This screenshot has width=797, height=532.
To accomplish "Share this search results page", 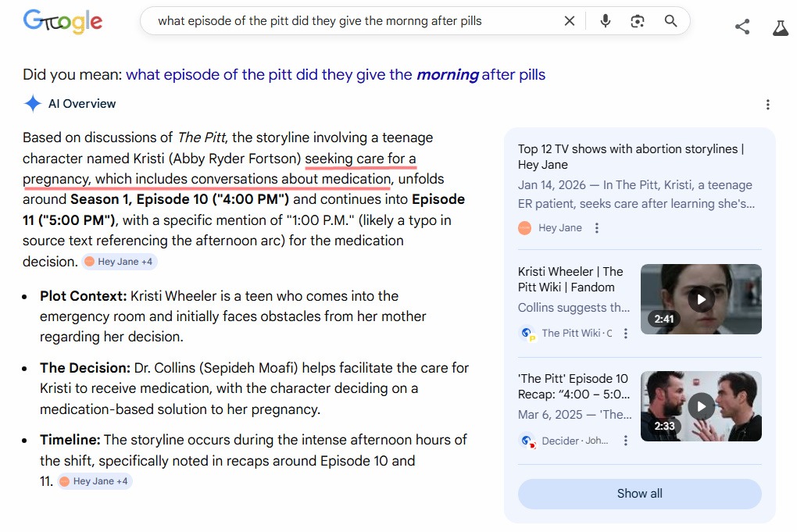I will coord(742,27).
